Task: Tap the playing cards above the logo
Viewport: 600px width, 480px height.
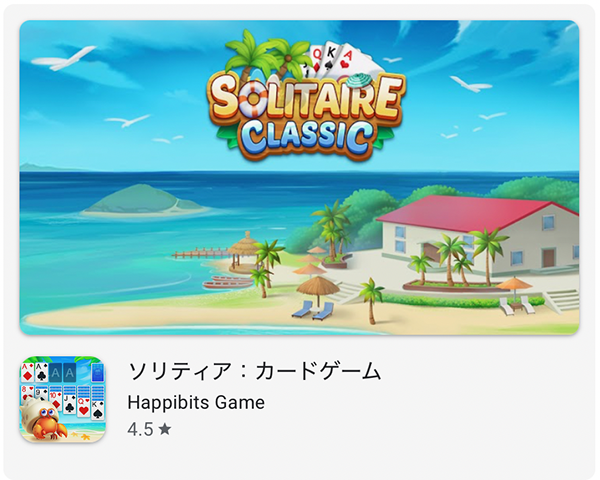Action: pyautogui.click(x=339, y=59)
